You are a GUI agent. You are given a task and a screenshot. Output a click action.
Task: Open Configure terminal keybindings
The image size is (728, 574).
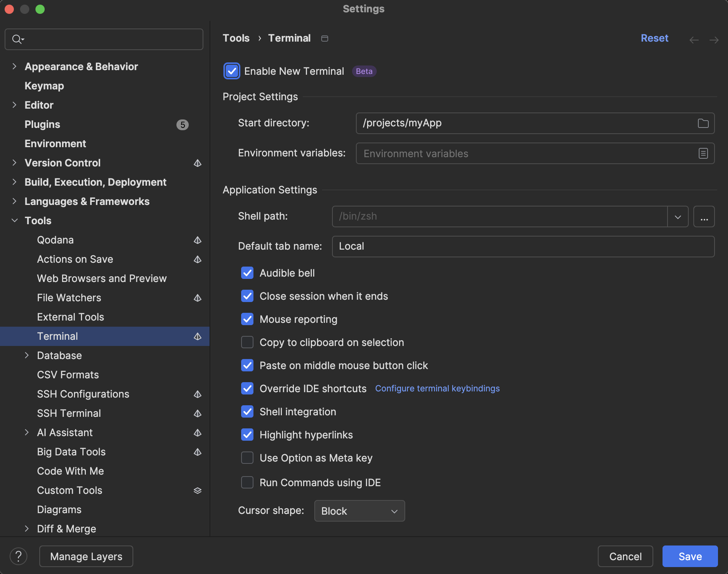(x=437, y=388)
